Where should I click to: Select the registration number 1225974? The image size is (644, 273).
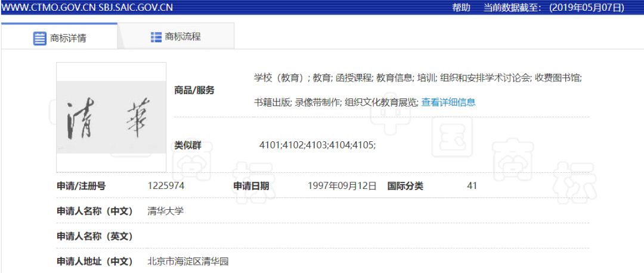click(x=166, y=186)
